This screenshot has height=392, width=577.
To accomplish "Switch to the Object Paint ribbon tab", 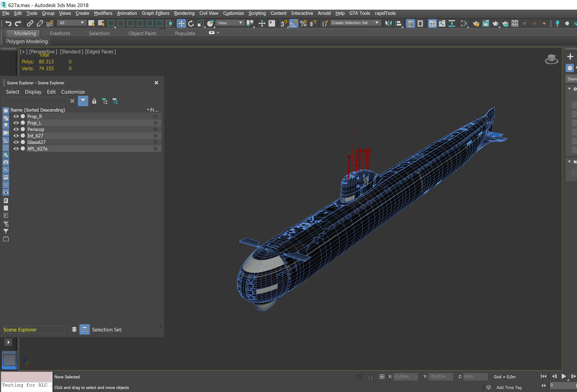I will point(142,33).
